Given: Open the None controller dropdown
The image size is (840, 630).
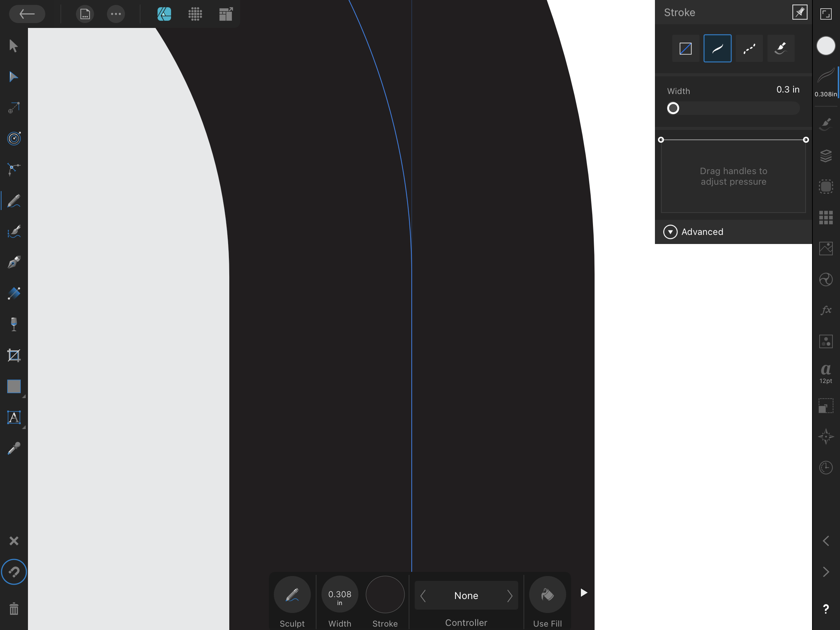Looking at the screenshot, I should [466, 596].
